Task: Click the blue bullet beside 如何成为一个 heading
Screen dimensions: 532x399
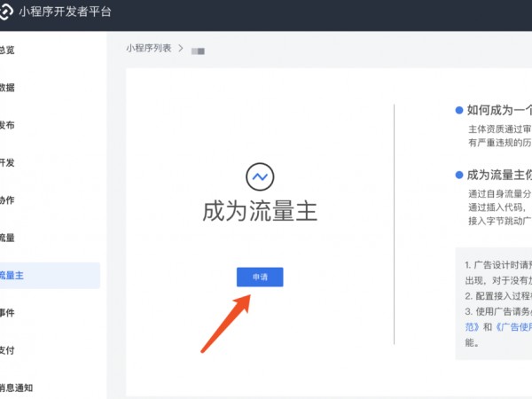Action: coord(459,111)
